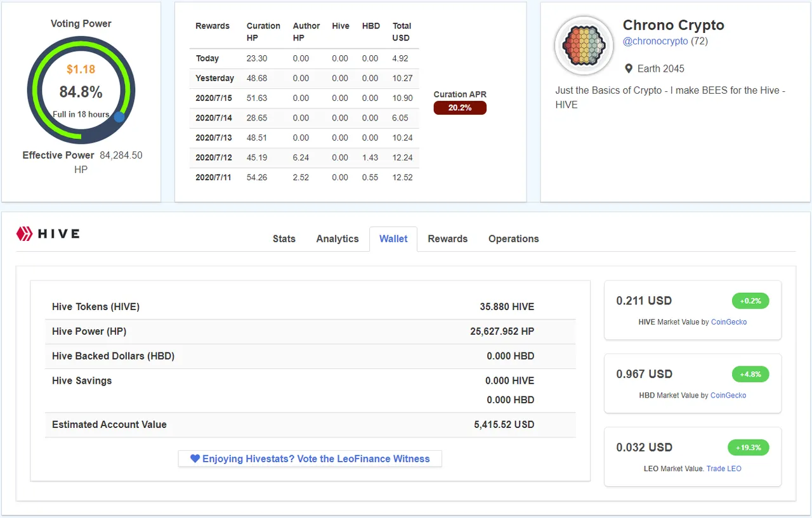Click the location pin icon beside Earth 2045
The width and height of the screenshot is (812, 518).
(629, 68)
